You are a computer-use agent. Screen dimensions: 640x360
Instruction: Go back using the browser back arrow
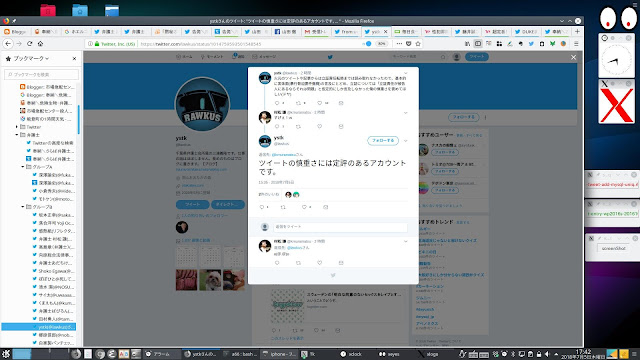coord(8,44)
